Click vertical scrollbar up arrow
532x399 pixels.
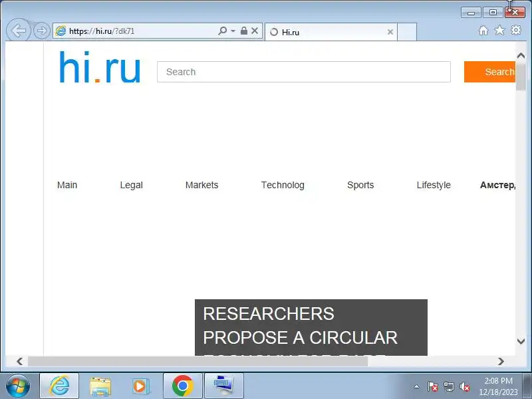click(521, 56)
